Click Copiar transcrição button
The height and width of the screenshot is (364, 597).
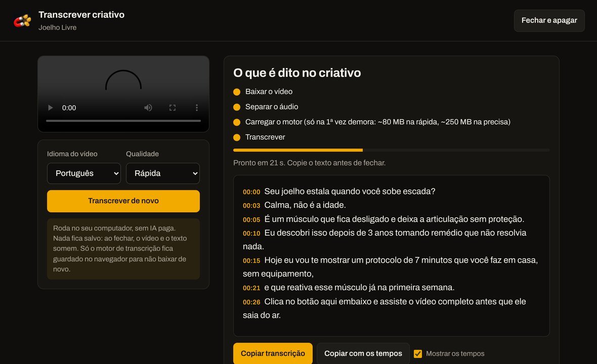click(x=273, y=353)
